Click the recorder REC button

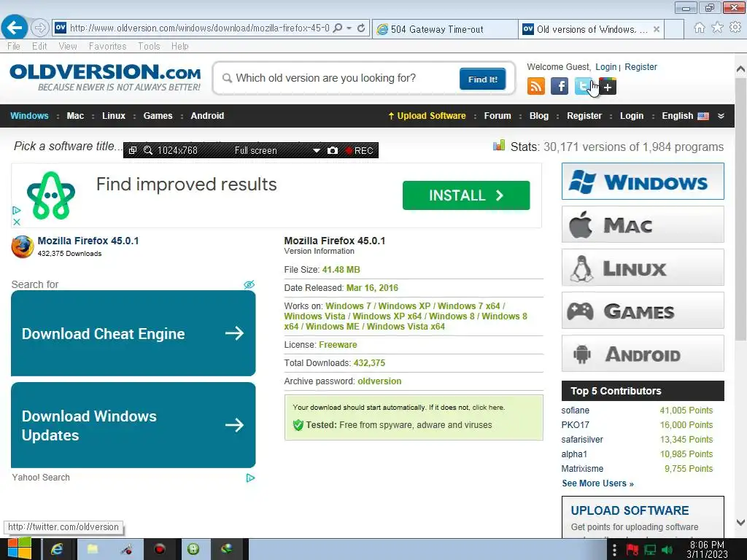pos(359,150)
